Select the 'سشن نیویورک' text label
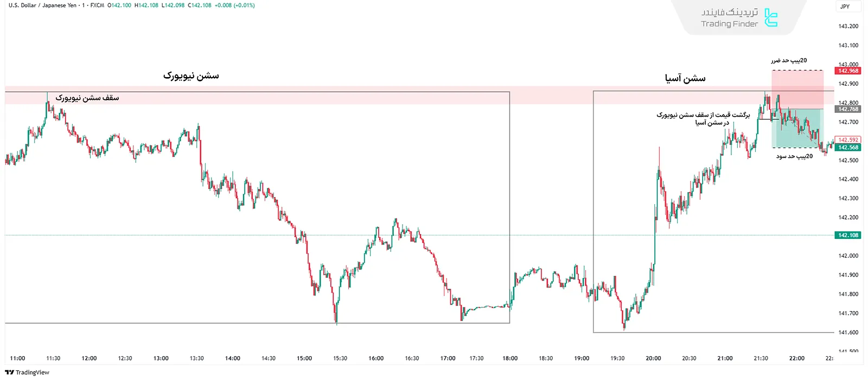Screen dimensions: 868x380 [191, 75]
